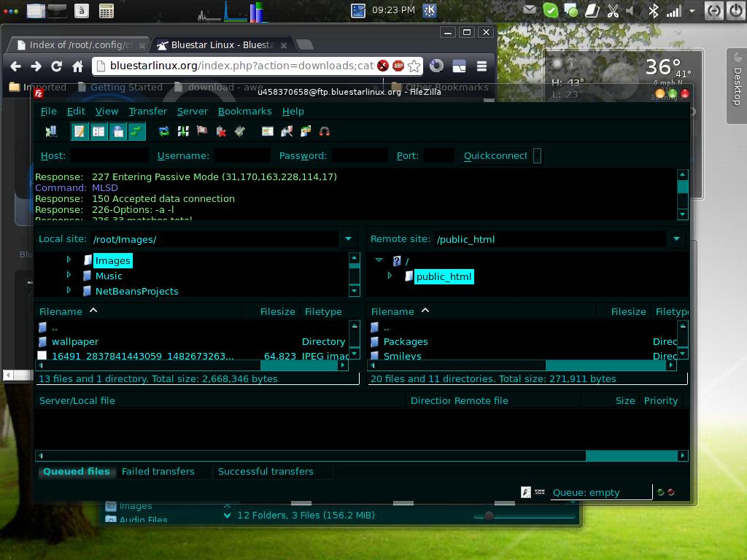Click the browser home icon
The height and width of the screenshot is (560, 747).
77,66
